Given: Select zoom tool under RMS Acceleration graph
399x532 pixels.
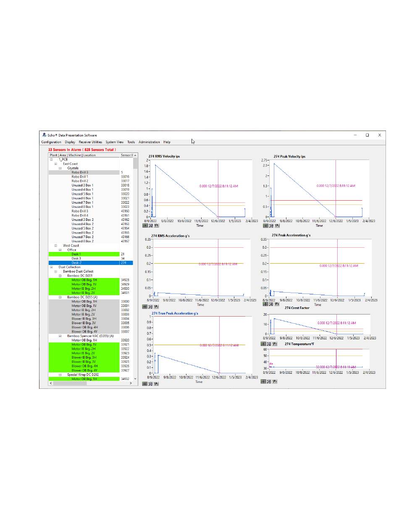Looking at the screenshot, I should click(x=151, y=307).
